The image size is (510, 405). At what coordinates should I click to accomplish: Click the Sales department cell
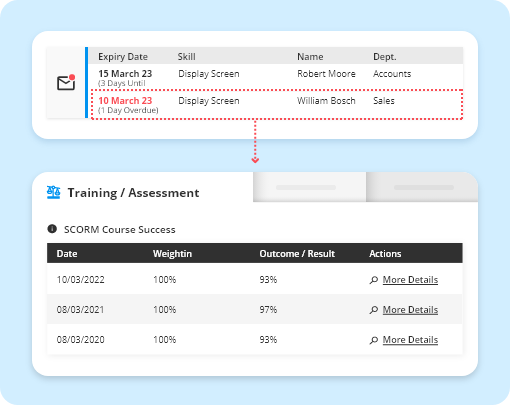click(384, 101)
